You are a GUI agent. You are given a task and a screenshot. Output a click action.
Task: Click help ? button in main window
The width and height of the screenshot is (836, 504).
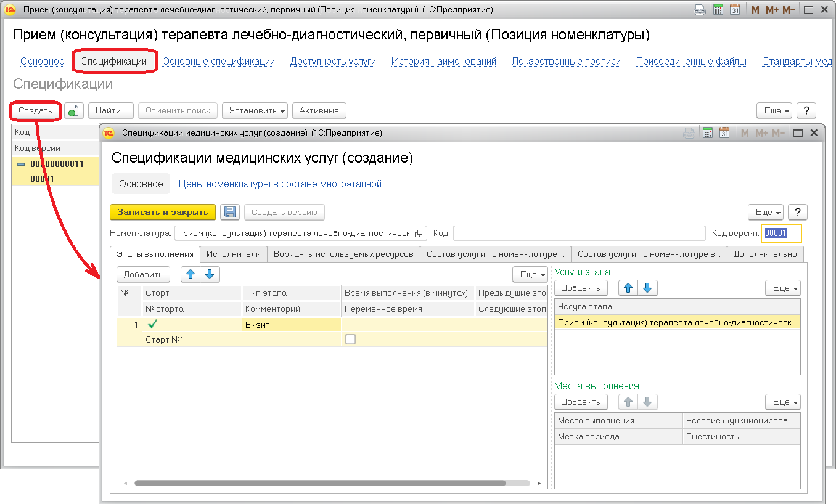(x=806, y=110)
